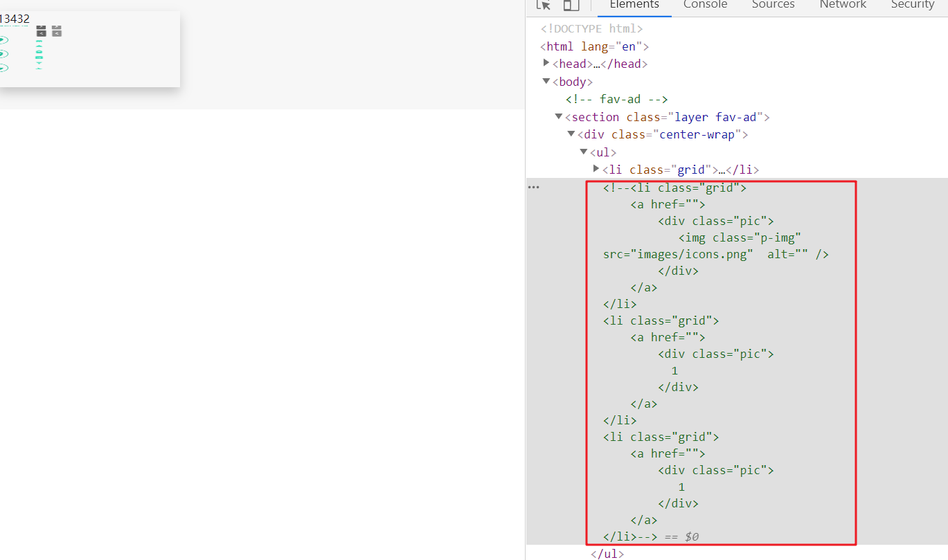Screen dimensions: 948x560
Task: Go to the Sources tab
Action: 773,5
